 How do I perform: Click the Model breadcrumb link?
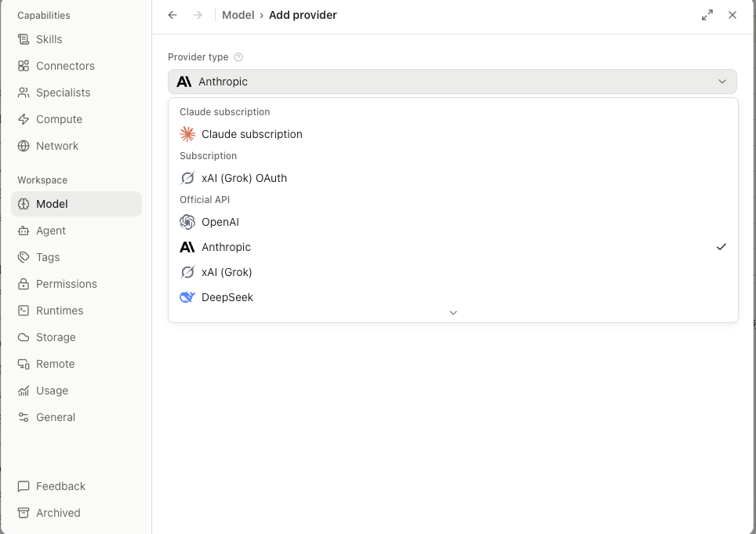[238, 15]
